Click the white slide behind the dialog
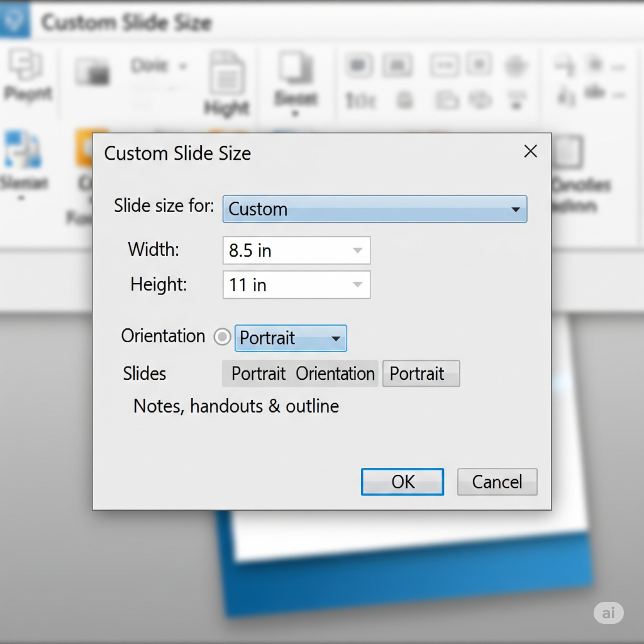Screen dimensions: 644x644 (x=409, y=535)
